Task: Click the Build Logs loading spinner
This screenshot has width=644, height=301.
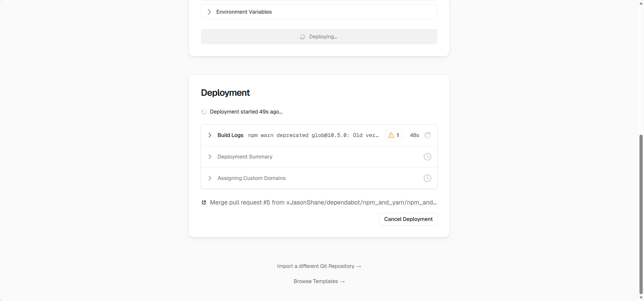Action: (427, 135)
